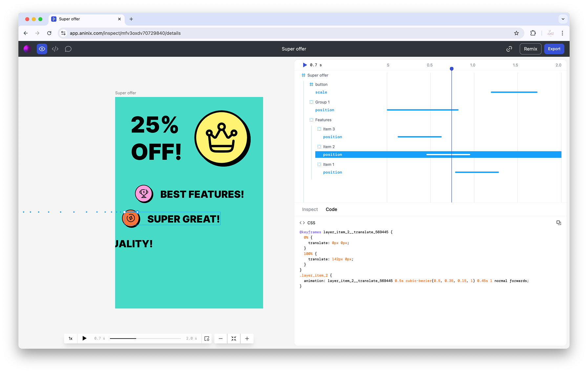Select Item 3 position property

[x=333, y=137]
